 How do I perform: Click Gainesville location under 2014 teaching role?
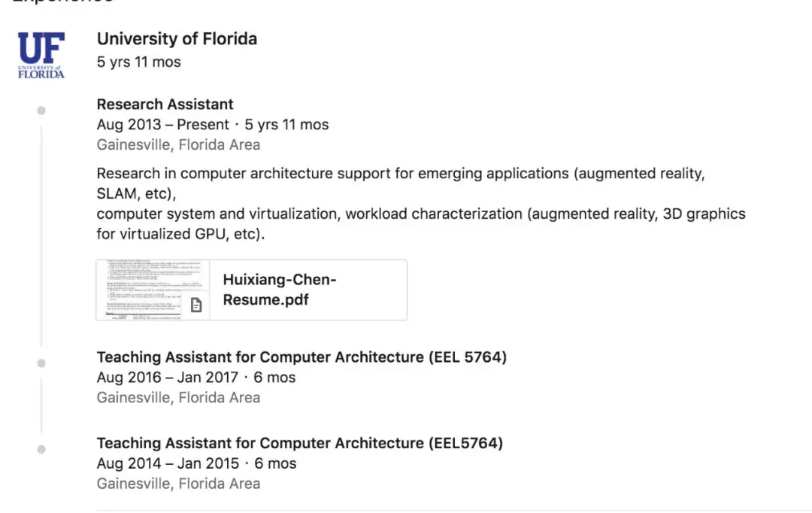[x=179, y=484]
